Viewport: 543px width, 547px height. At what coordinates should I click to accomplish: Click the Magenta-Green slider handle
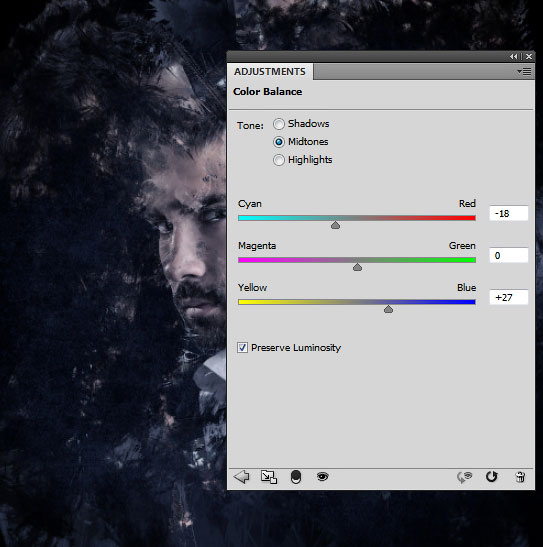pyautogui.click(x=357, y=267)
